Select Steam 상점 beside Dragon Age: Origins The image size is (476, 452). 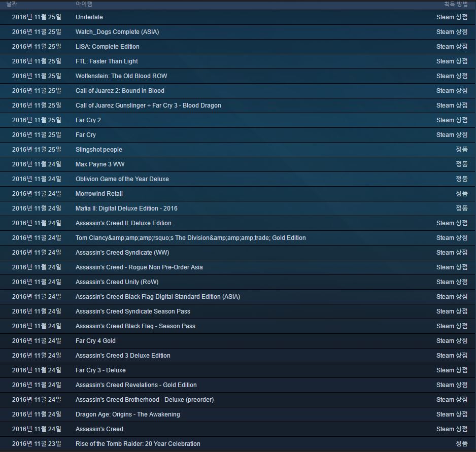tap(452, 414)
